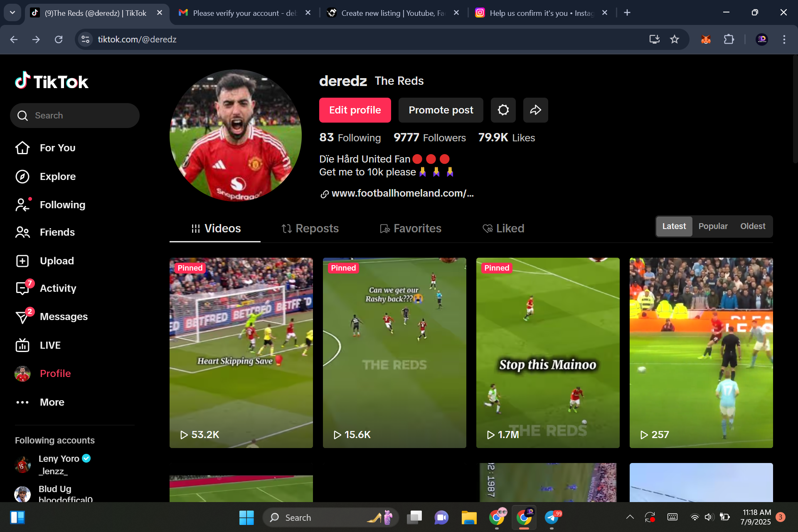Open the Windows Start menu
The image size is (798, 532).
(x=246, y=517)
